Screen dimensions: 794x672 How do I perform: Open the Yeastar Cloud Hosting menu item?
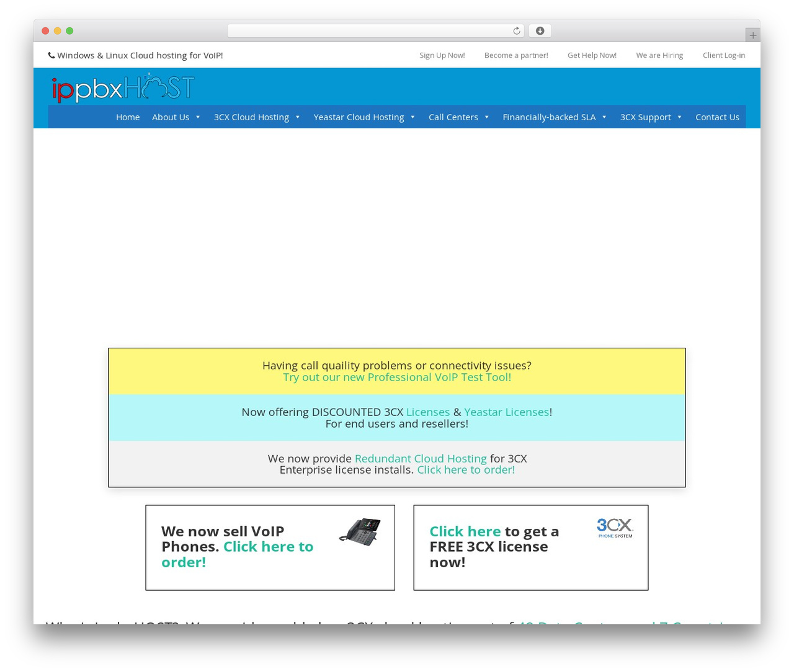[359, 117]
